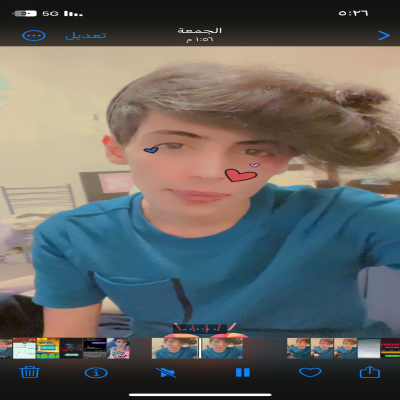This screenshot has height=400, width=400.
Task: Open the dark keyboard screenshot thumbnail
Action: [x=95, y=348]
